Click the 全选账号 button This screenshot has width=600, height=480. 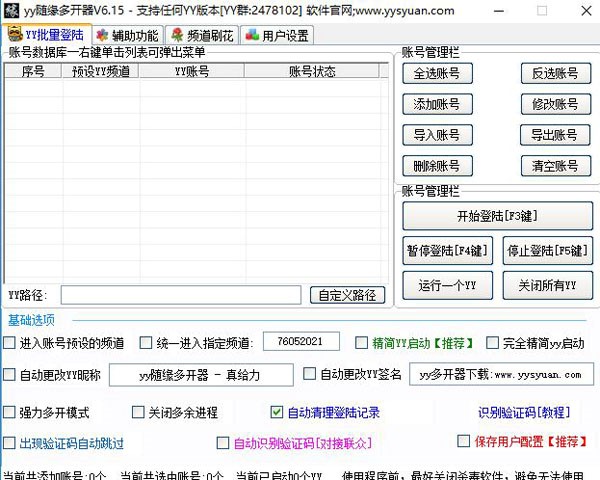pyautogui.click(x=437, y=73)
